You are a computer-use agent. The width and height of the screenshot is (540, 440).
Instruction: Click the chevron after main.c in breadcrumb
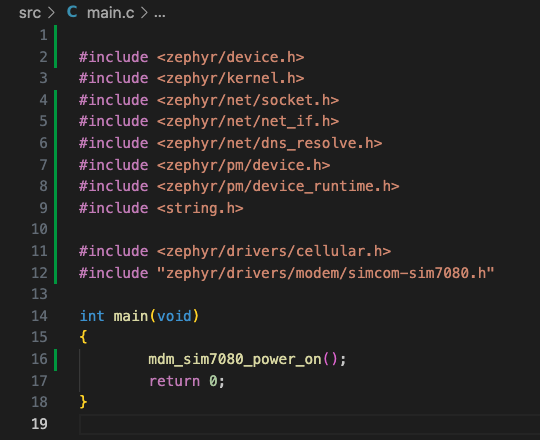pos(144,13)
